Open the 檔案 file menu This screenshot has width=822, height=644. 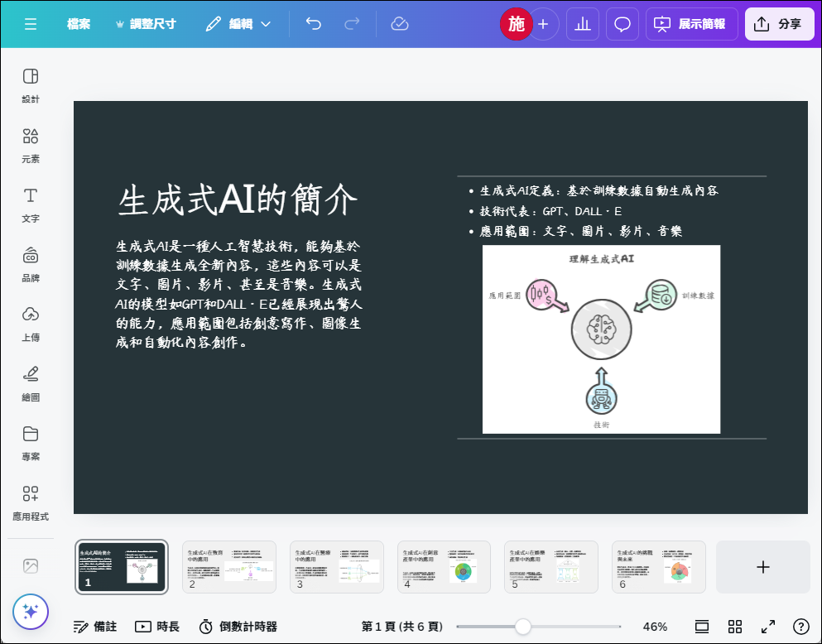pyautogui.click(x=79, y=24)
